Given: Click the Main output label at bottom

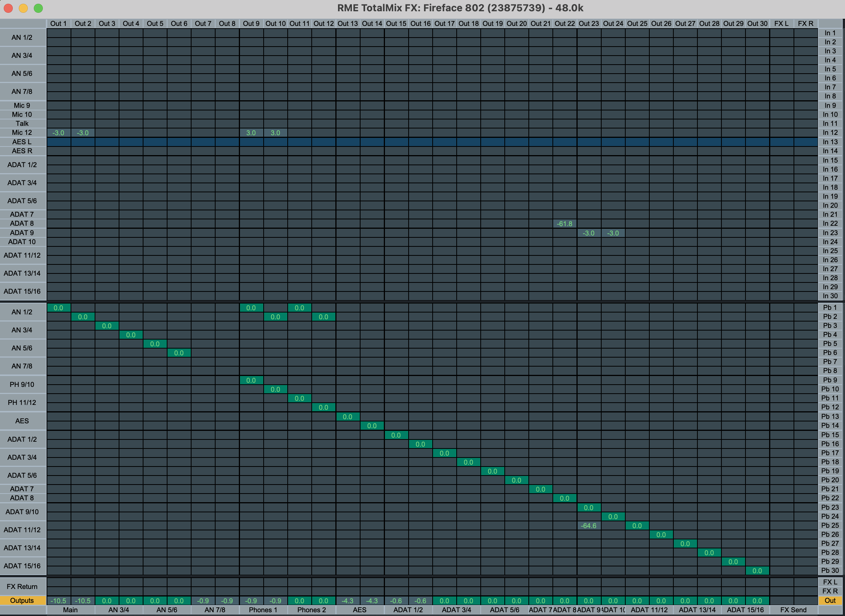Looking at the screenshot, I should coord(70,610).
